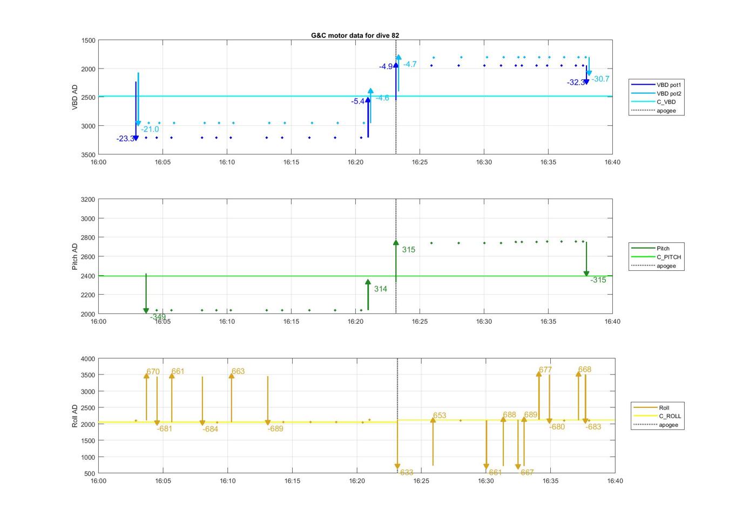Click the '3200' tick on the Pitch axis

[88, 200]
